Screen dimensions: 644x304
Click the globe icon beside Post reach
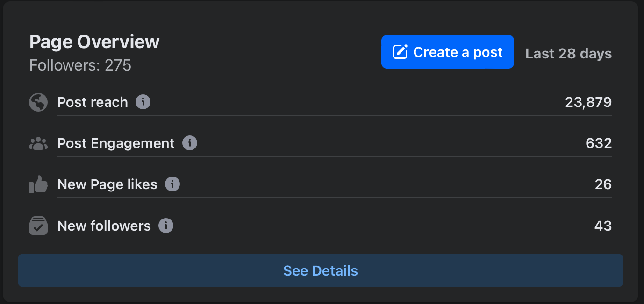click(x=38, y=102)
